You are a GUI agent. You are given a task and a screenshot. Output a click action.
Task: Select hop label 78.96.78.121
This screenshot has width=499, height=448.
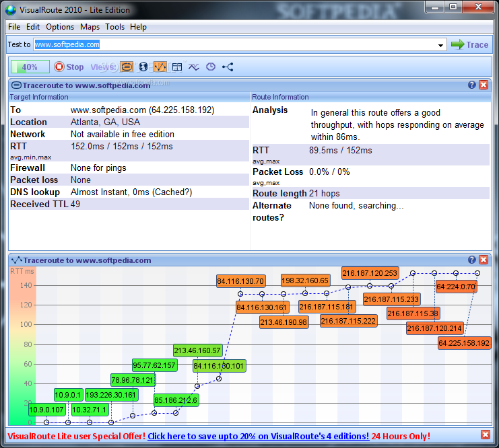[x=133, y=380]
